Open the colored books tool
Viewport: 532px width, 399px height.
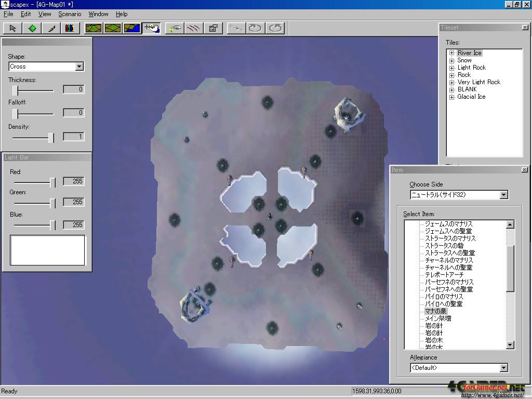coord(70,28)
